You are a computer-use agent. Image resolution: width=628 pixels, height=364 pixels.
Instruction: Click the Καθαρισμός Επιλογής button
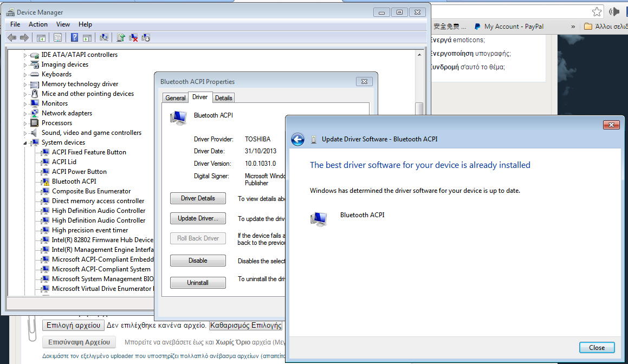[x=245, y=325]
